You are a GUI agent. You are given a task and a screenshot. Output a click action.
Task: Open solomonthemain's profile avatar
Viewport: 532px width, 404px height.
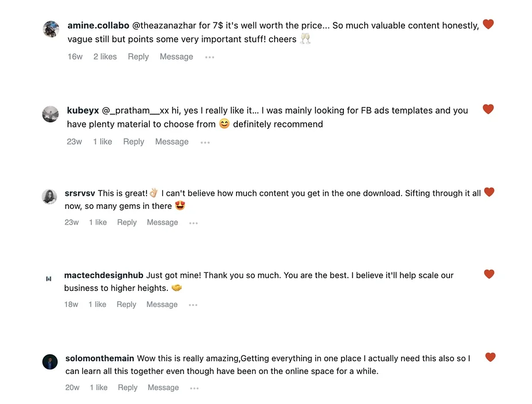(x=50, y=362)
